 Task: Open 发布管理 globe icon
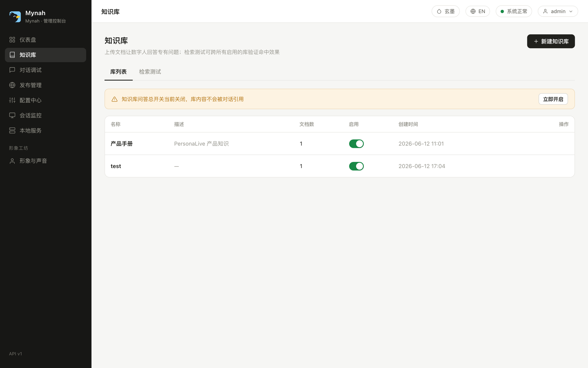(12, 85)
